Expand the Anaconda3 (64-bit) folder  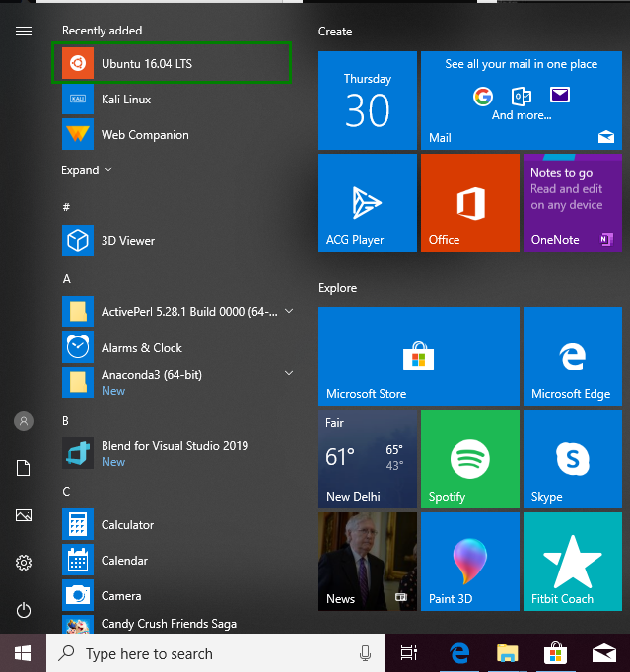289,373
